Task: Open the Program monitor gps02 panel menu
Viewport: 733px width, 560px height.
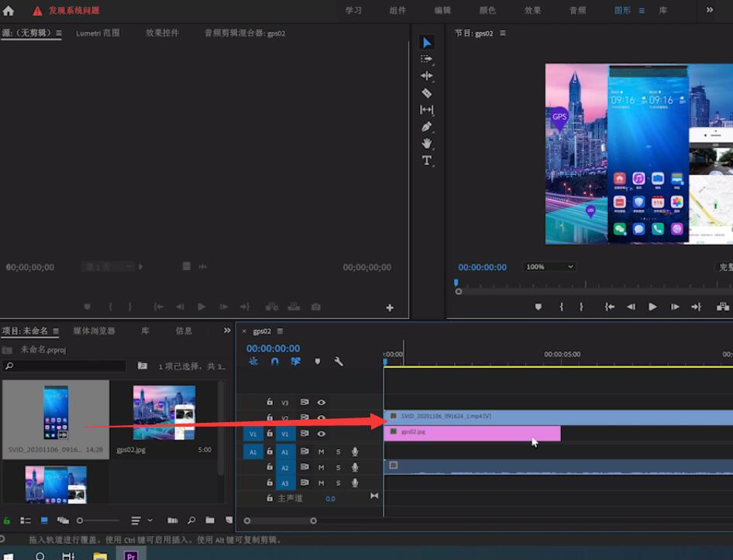Action: point(503,33)
